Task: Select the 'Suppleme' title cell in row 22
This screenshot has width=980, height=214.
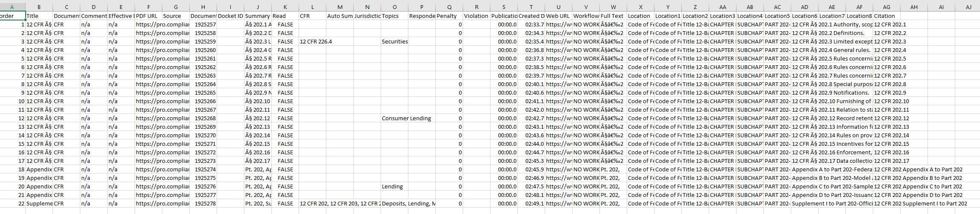Action: 39,203
